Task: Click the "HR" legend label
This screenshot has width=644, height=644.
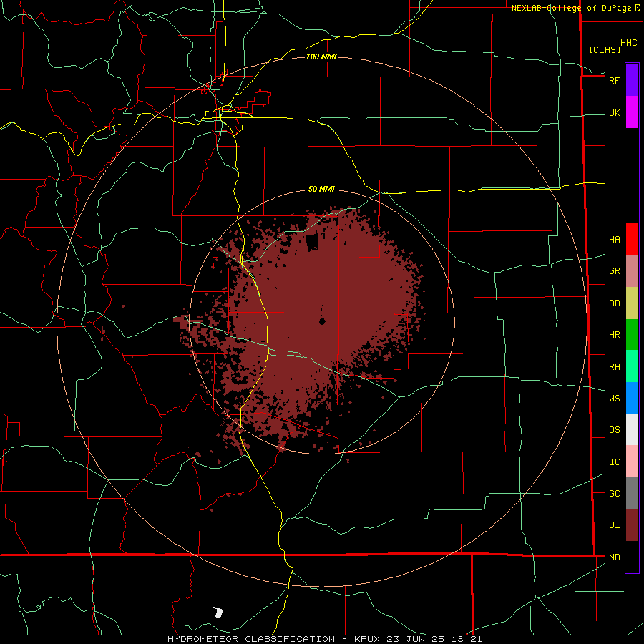Action: pyautogui.click(x=614, y=335)
